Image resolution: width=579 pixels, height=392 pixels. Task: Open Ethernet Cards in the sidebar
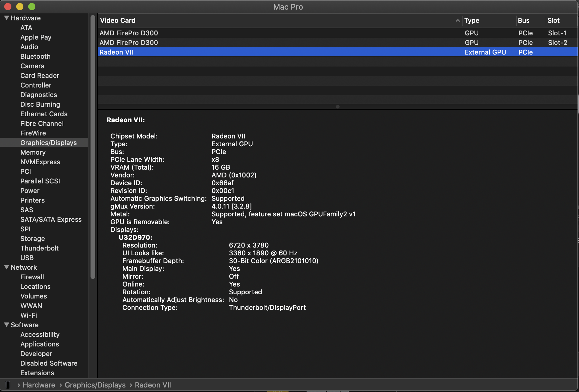click(x=44, y=114)
